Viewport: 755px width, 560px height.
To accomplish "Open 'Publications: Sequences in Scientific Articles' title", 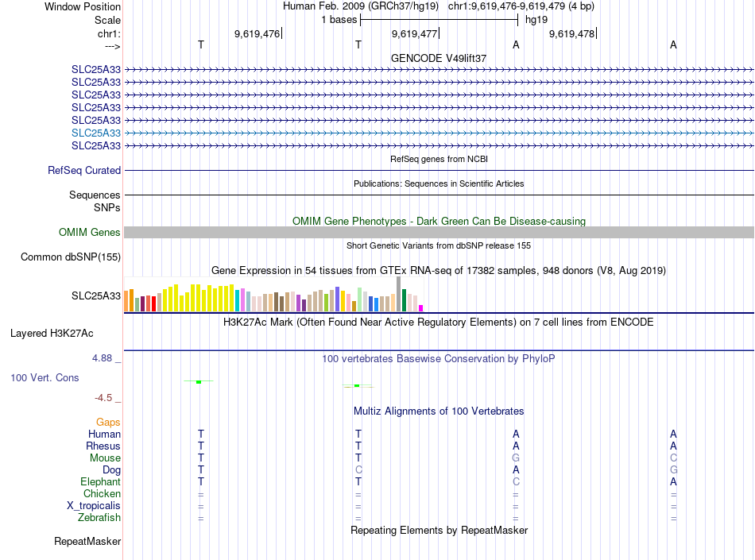I will coord(439,183).
